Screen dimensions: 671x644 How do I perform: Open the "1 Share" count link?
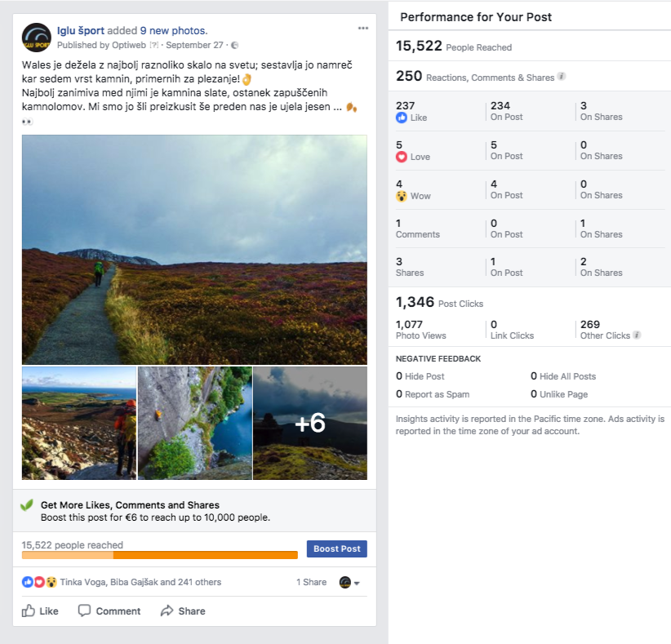click(311, 582)
